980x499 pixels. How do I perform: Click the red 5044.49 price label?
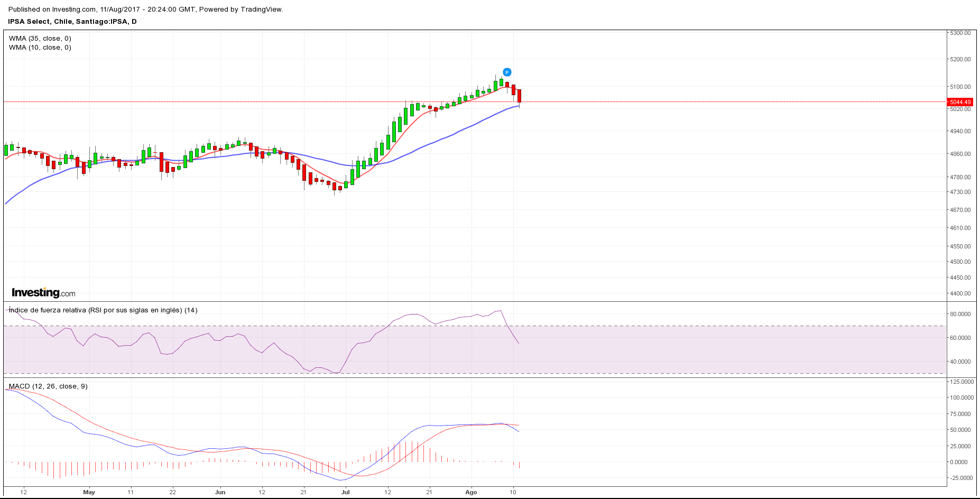960,102
